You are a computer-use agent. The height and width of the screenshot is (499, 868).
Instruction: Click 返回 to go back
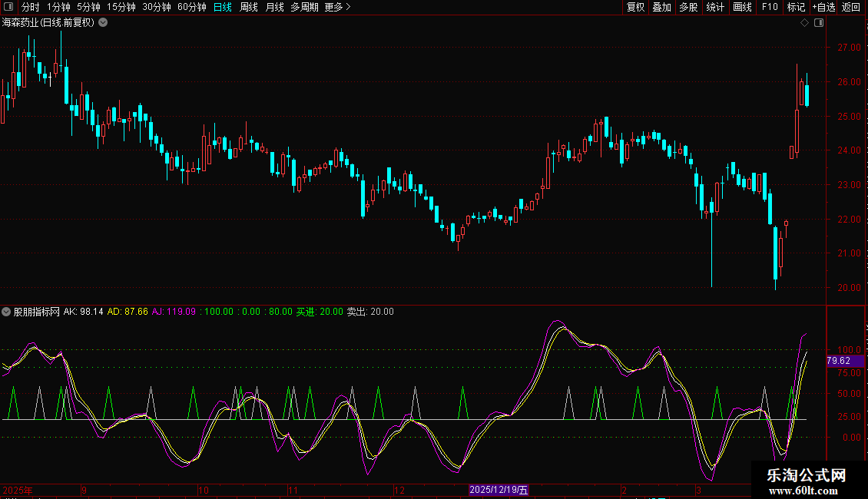pos(851,7)
